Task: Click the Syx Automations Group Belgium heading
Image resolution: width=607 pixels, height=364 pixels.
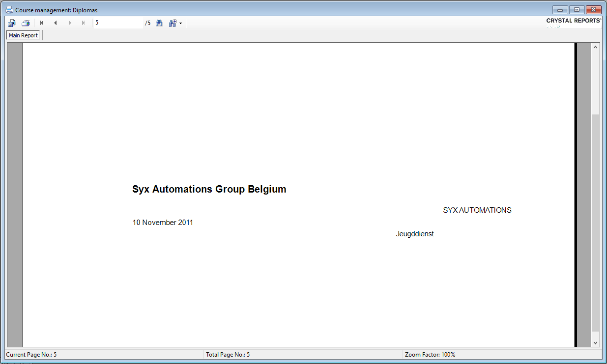Action: (209, 190)
